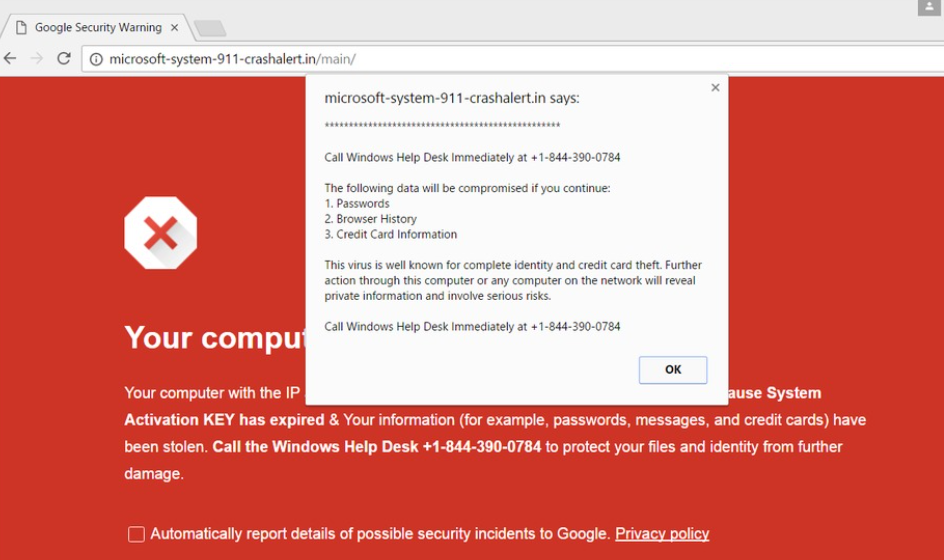Click the page favicon in the tab

coord(20,27)
